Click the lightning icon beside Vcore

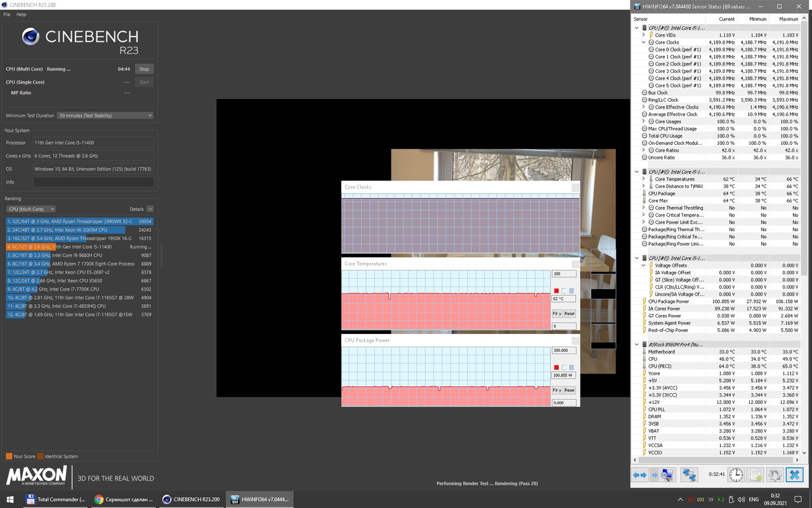(645, 373)
